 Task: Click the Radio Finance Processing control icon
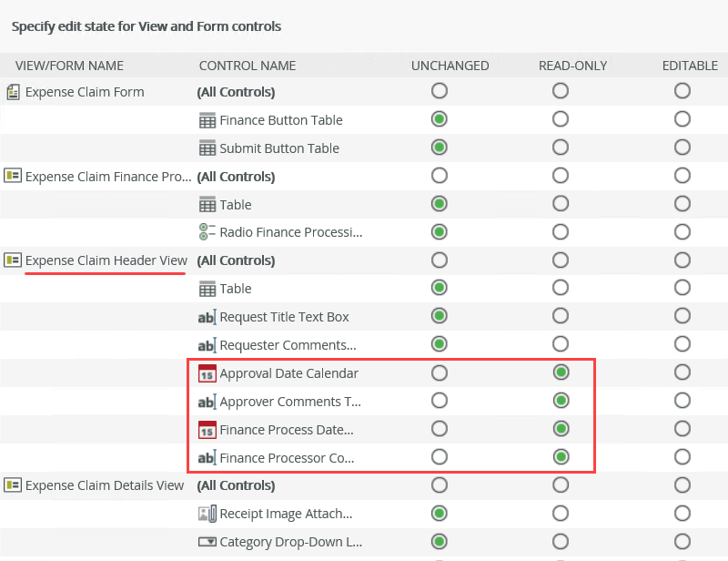pyautogui.click(x=207, y=232)
